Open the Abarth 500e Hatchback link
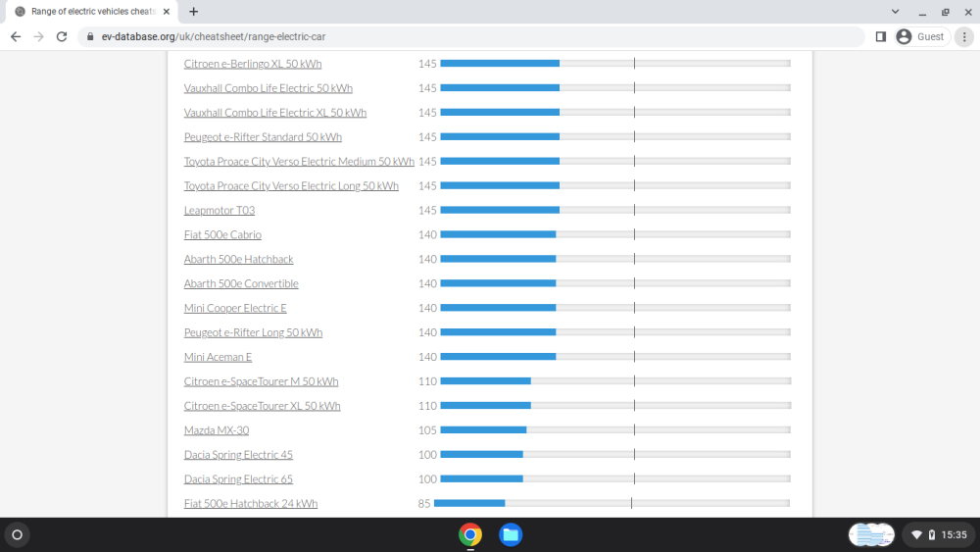The height and width of the screenshot is (552, 980). [x=238, y=259]
